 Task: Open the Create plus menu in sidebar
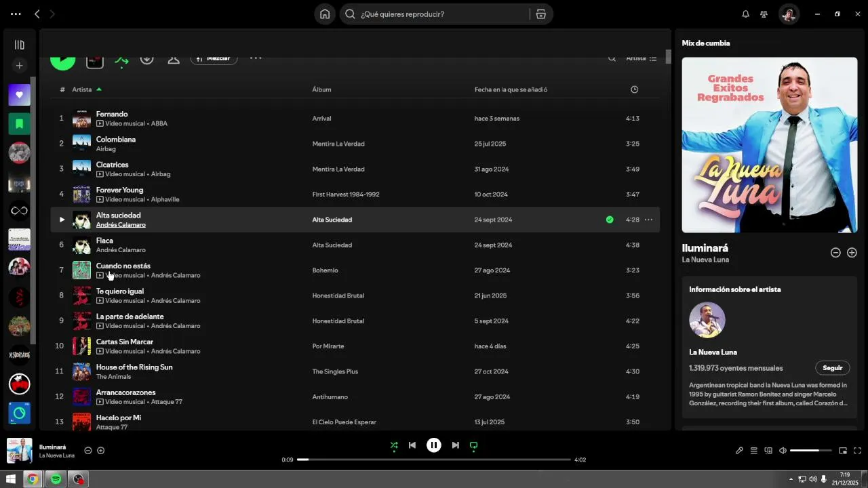click(x=19, y=66)
